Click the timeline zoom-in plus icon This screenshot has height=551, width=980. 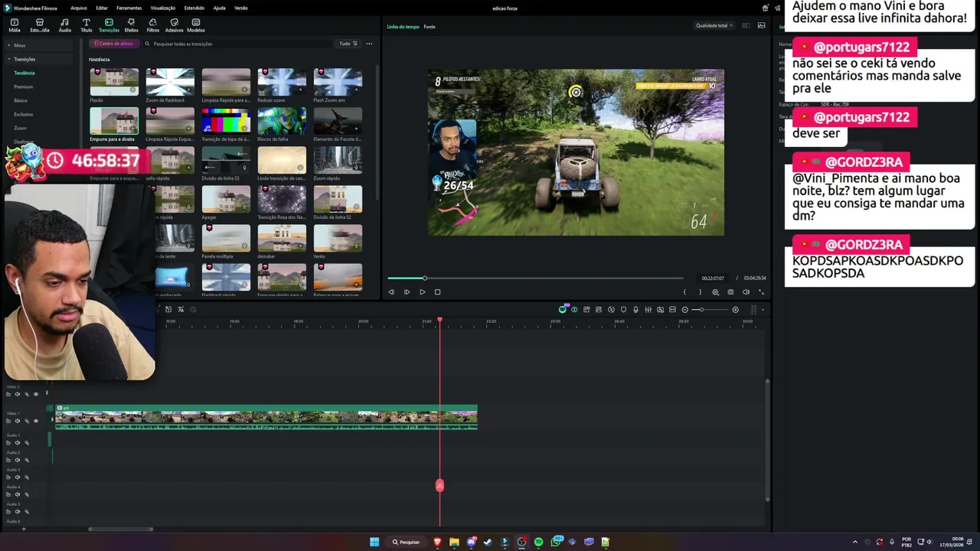(x=735, y=309)
